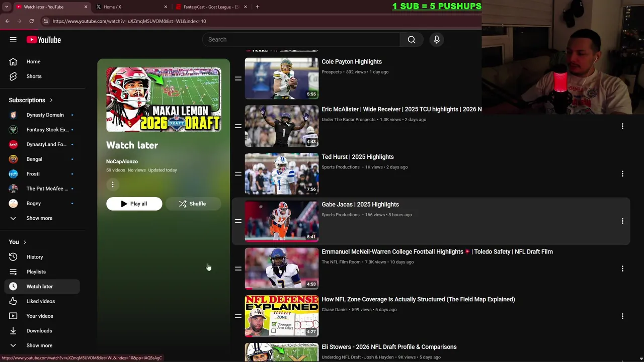Close the Watch later browser tab
This screenshot has width=644, height=362.
(86, 7)
